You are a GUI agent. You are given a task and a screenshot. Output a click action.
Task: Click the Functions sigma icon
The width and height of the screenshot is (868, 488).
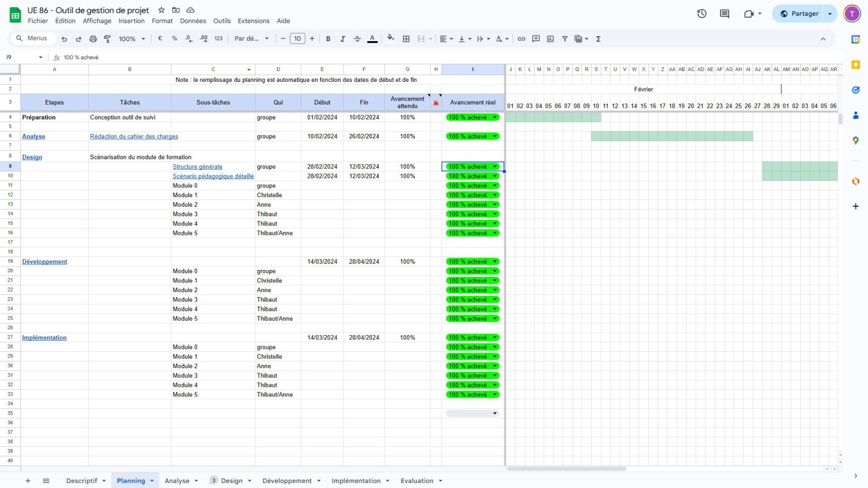(x=598, y=39)
